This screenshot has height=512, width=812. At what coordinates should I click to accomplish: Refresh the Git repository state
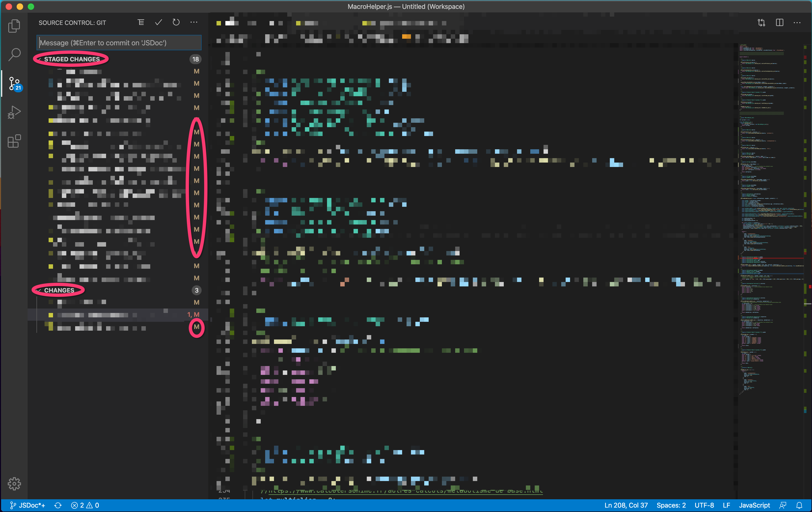[176, 22]
